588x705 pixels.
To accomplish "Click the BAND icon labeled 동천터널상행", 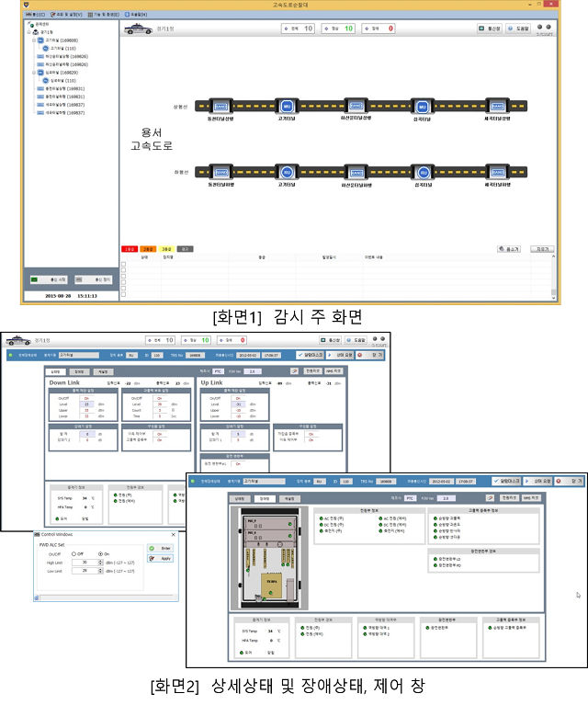I will tap(220, 107).
